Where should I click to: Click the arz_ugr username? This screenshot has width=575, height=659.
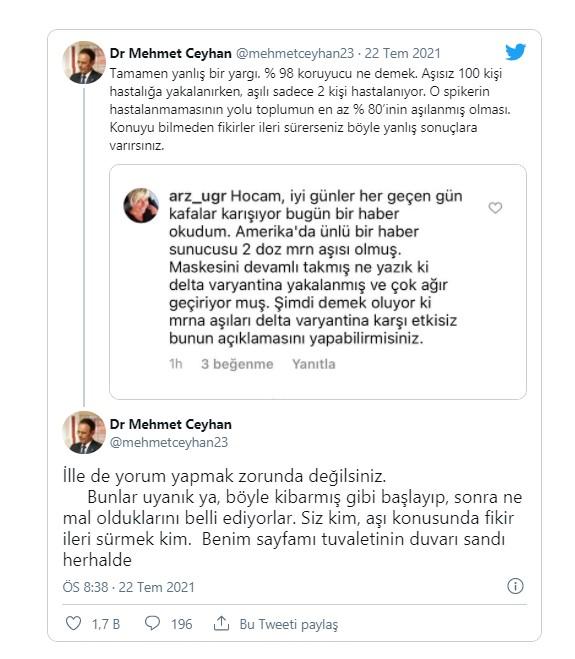[x=198, y=196]
